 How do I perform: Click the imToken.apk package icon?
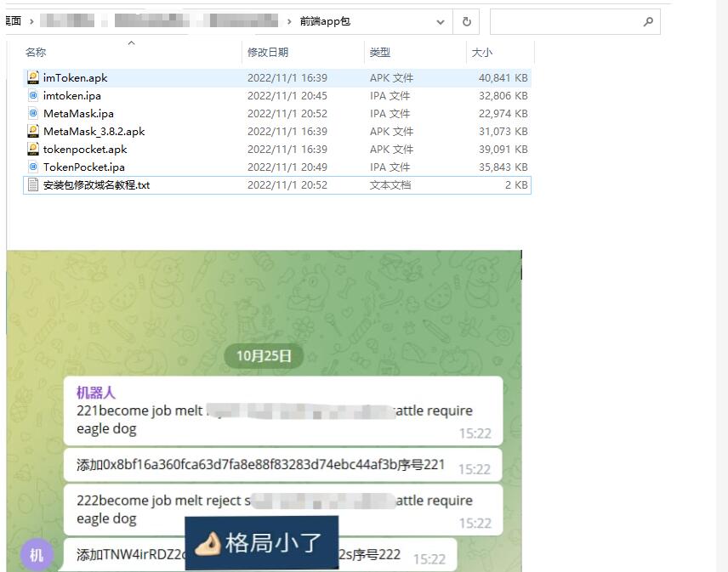(34, 77)
